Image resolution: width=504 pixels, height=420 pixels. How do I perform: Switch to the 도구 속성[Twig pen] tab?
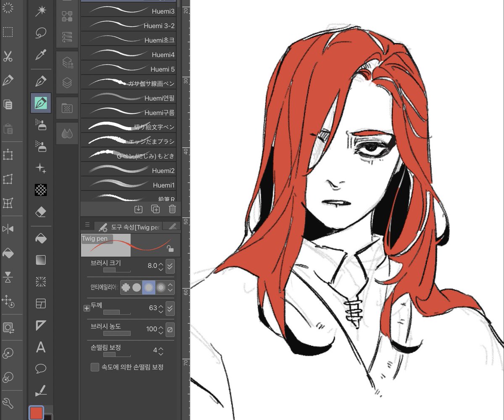pos(128,227)
